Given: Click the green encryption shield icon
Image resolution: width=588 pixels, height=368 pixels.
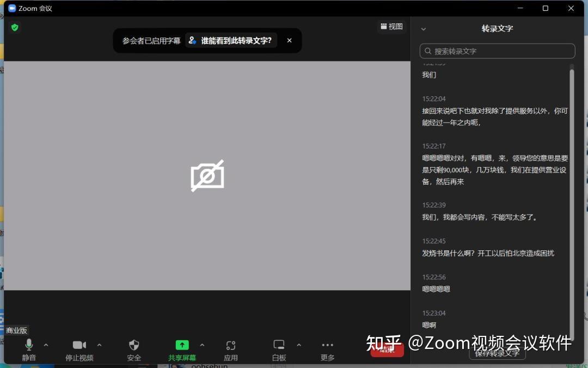Looking at the screenshot, I should pyautogui.click(x=15, y=27).
